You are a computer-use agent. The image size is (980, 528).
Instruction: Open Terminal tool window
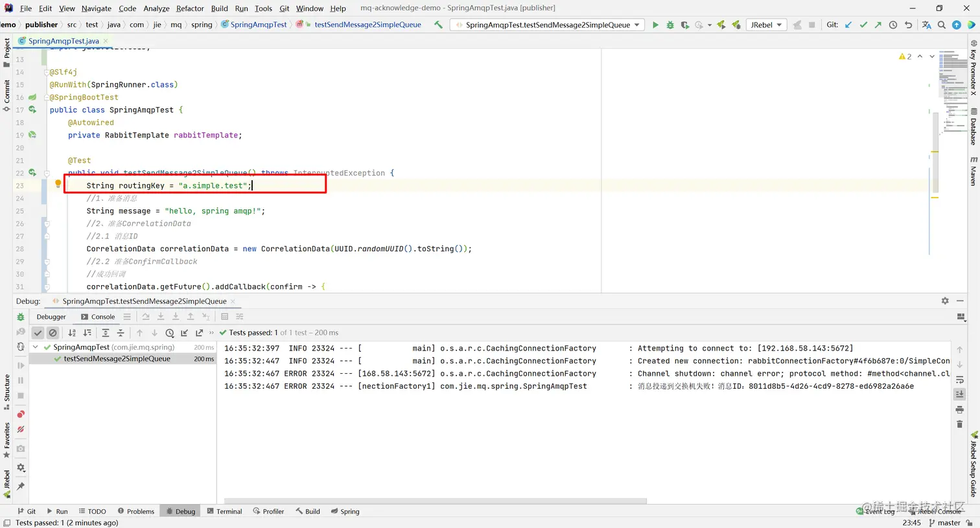click(x=224, y=511)
